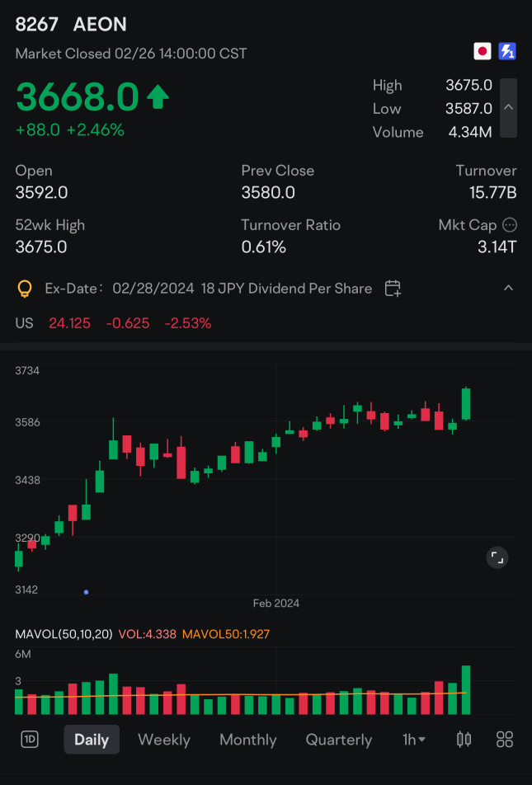
Task: Open the 1h interval dropdown
Action: (x=414, y=740)
